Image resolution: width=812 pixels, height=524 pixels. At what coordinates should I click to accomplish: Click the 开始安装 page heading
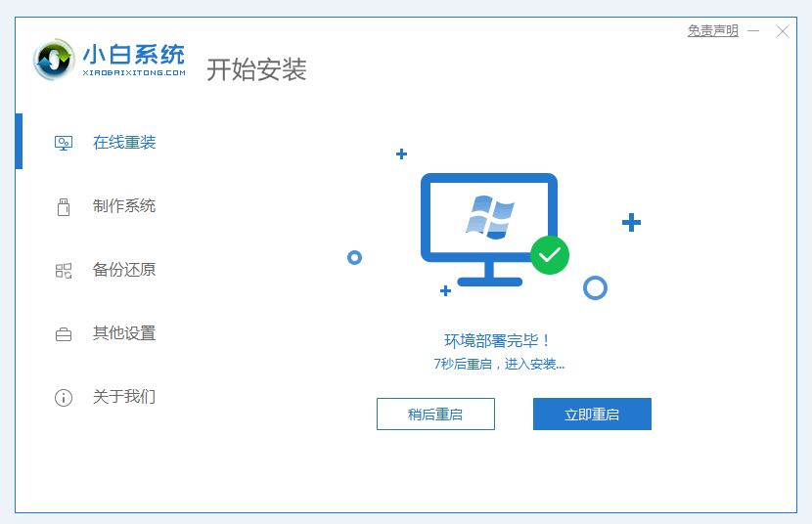pos(256,69)
